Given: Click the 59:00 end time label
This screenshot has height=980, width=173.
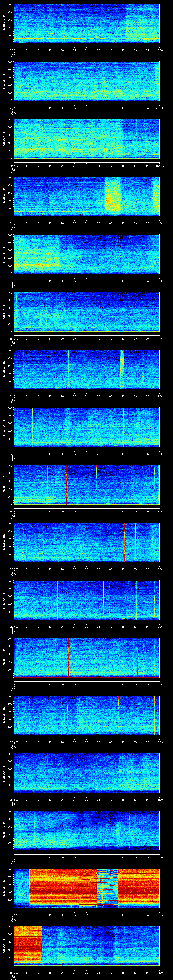Looking at the screenshot, I should click(159, 108).
